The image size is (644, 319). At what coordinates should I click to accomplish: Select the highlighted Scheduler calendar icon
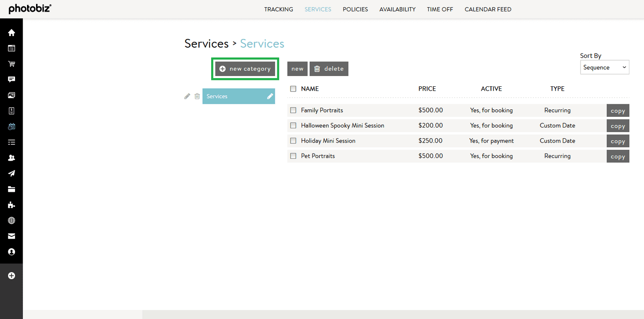(x=12, y=126)
